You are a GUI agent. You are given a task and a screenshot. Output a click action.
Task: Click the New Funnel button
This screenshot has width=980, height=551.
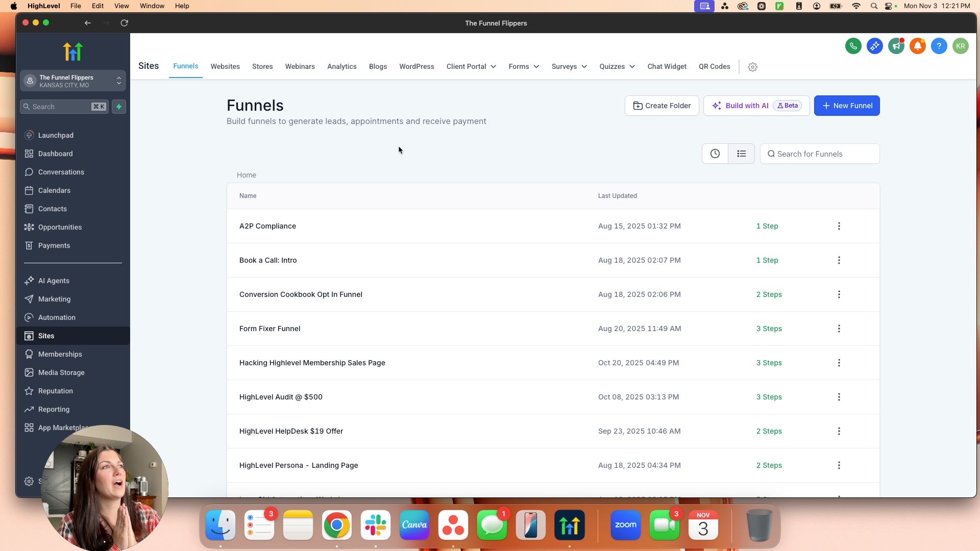click(x=847, y=106)
